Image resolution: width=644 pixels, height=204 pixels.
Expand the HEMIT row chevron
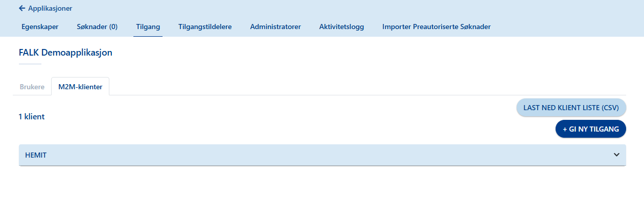point(616,155)
